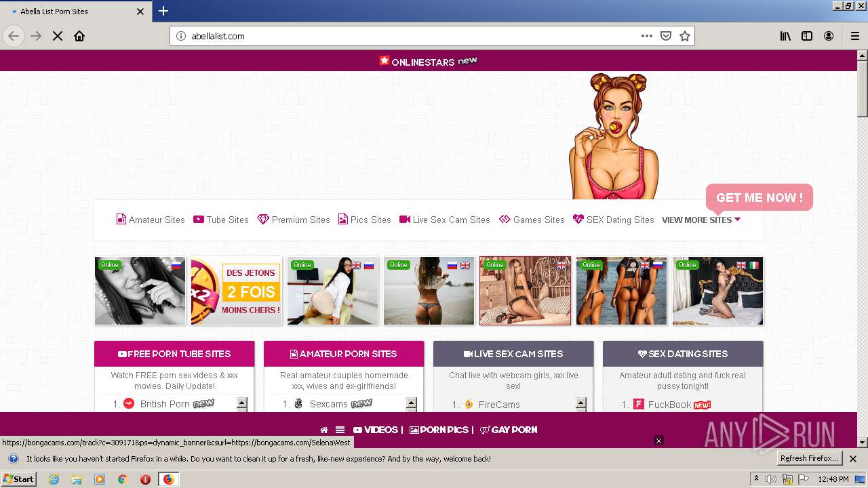Open the page actions menu
868x488 pixels.
click(x=647, y=36)
